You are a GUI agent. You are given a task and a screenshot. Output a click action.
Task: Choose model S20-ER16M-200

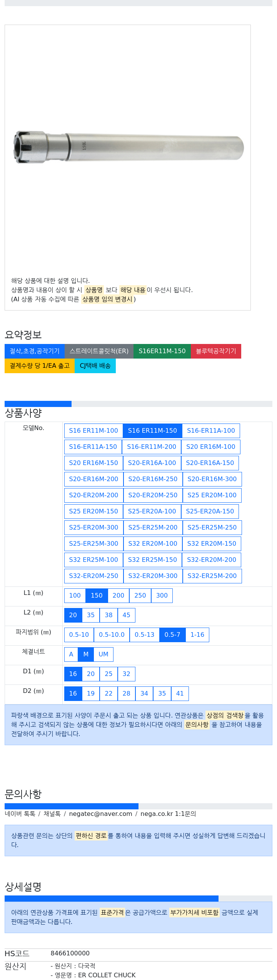[x=94, y=479]
